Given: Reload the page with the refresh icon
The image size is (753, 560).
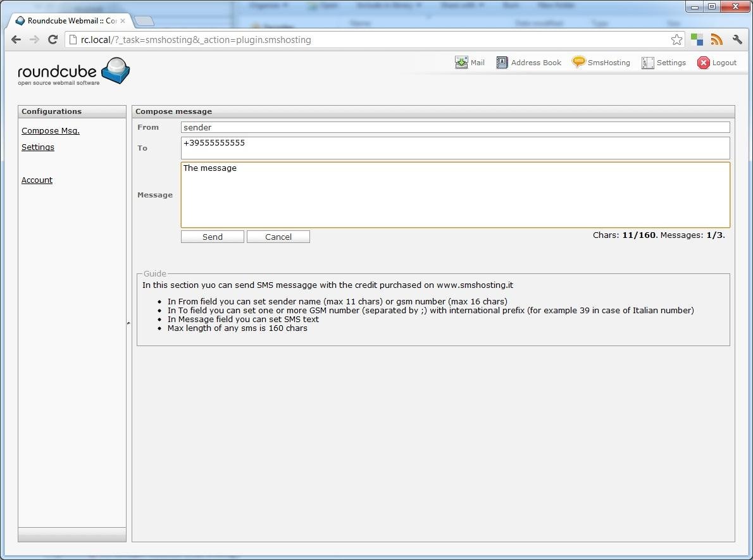Looking at the screenshot, I should point(53,39).
